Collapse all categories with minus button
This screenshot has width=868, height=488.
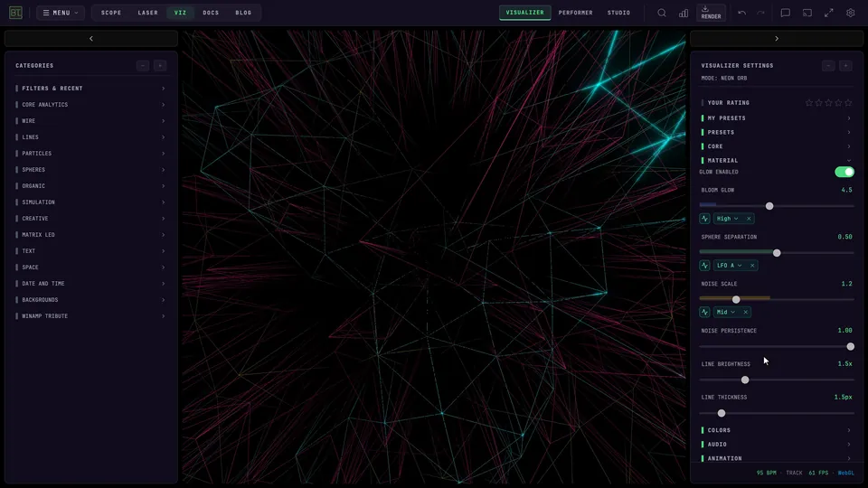pos(143,66)
